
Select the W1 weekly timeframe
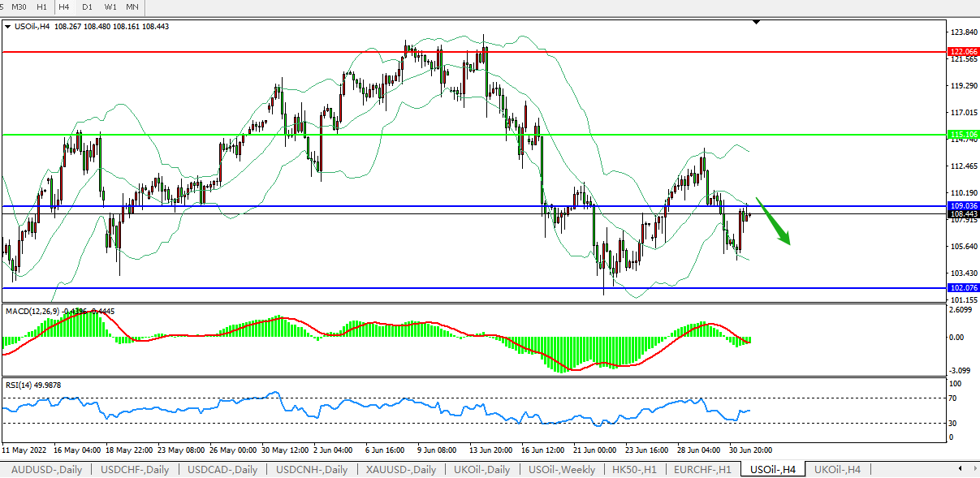[x=110, y=6]
